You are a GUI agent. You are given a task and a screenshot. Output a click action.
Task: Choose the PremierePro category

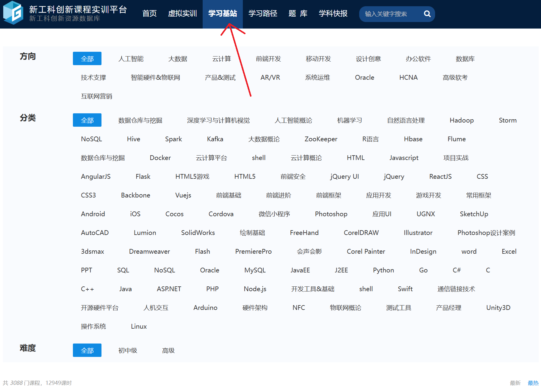[x=253, y=251]
